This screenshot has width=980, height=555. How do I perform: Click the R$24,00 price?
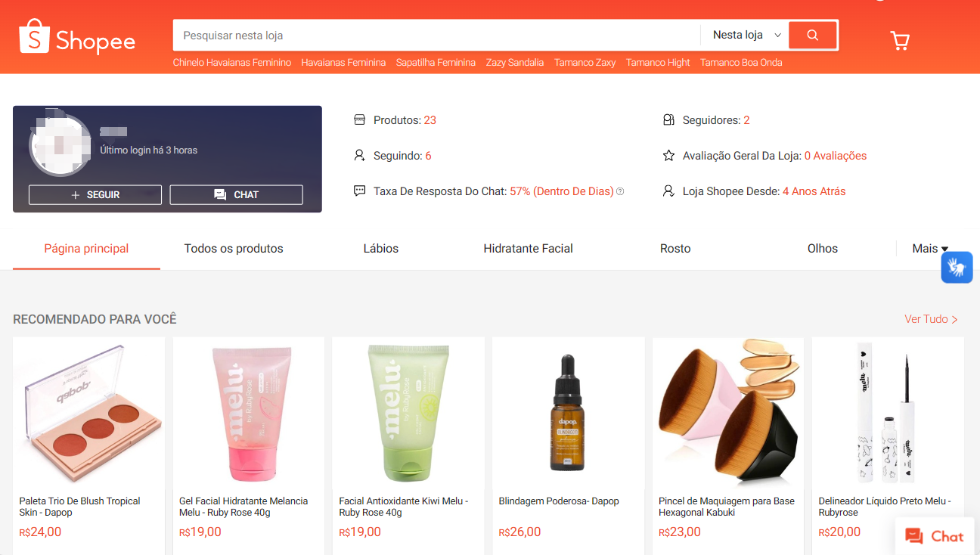pos(40,532)
